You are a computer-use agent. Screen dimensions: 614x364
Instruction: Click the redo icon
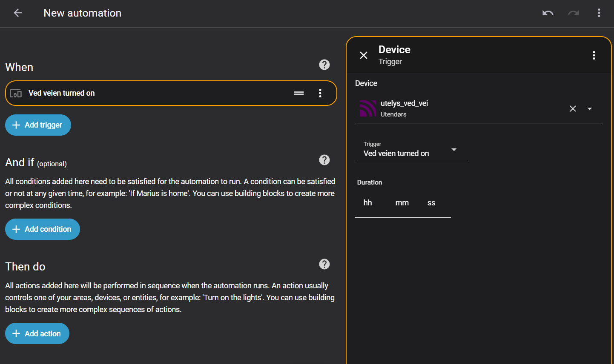(x=573, y=13)
